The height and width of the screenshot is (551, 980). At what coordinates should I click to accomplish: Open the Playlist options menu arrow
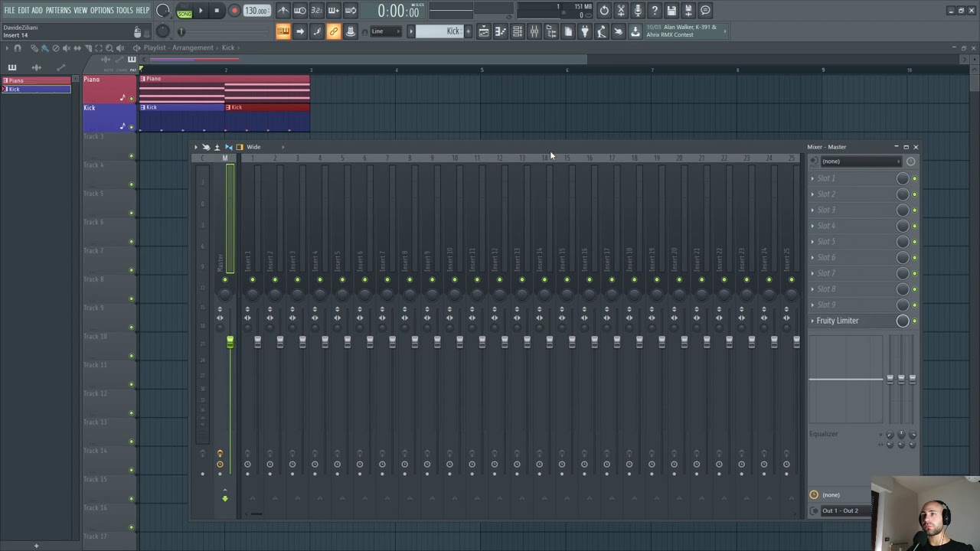coord(8,48)
